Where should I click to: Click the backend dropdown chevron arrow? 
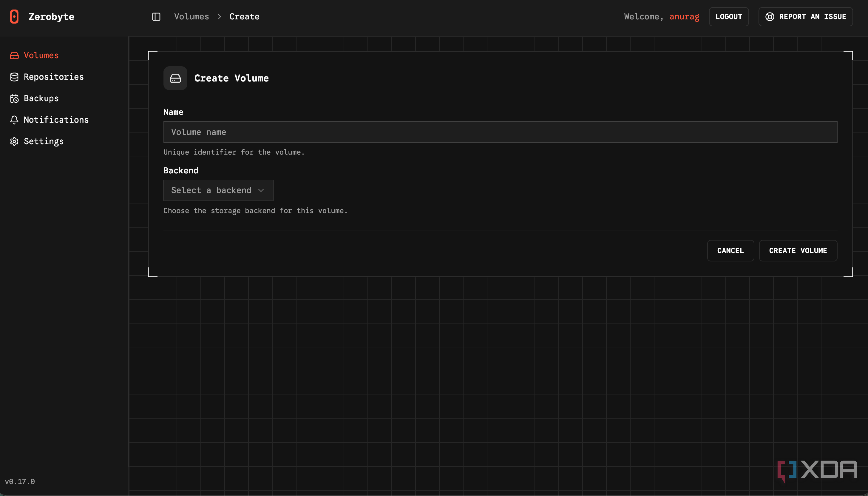click(261, 190)
